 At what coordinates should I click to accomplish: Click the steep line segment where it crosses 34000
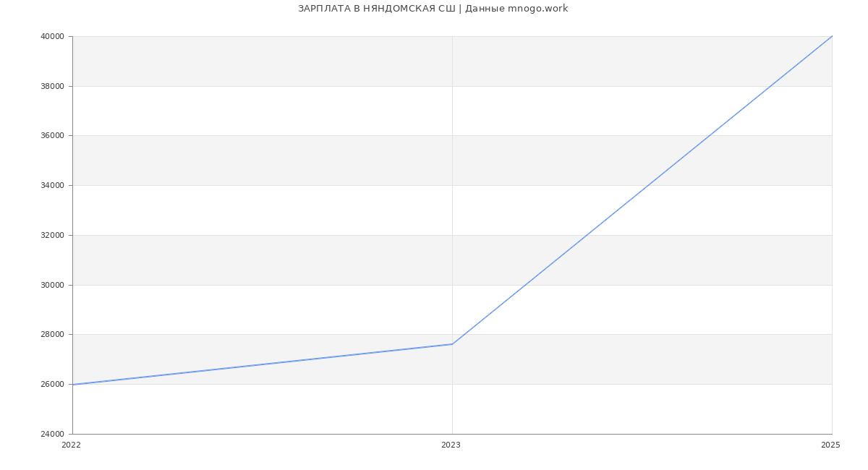point(648,185)
